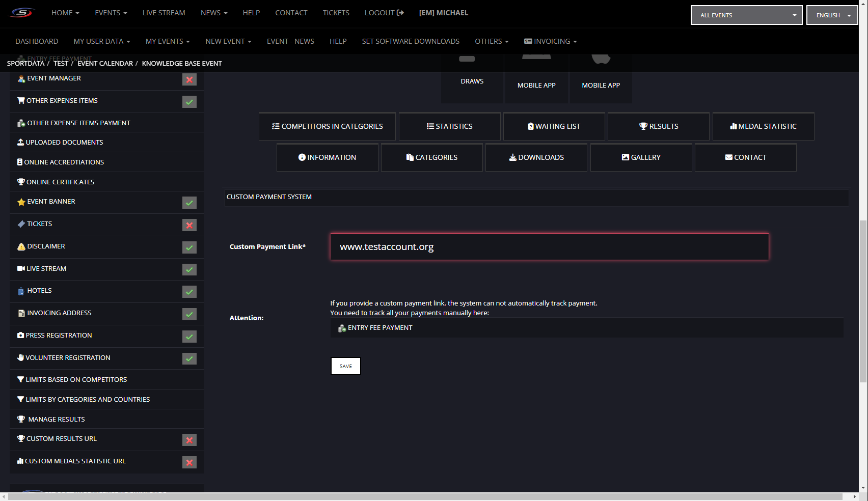
Task: Click the Custom Results URL trophy icon
Action: (x=21, y=438)
